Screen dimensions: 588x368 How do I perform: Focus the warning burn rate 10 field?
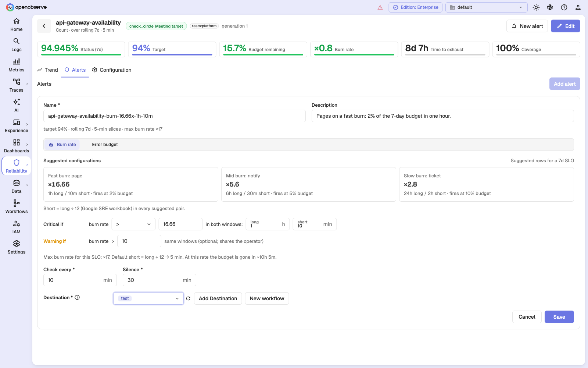click(x=139, y=241)
